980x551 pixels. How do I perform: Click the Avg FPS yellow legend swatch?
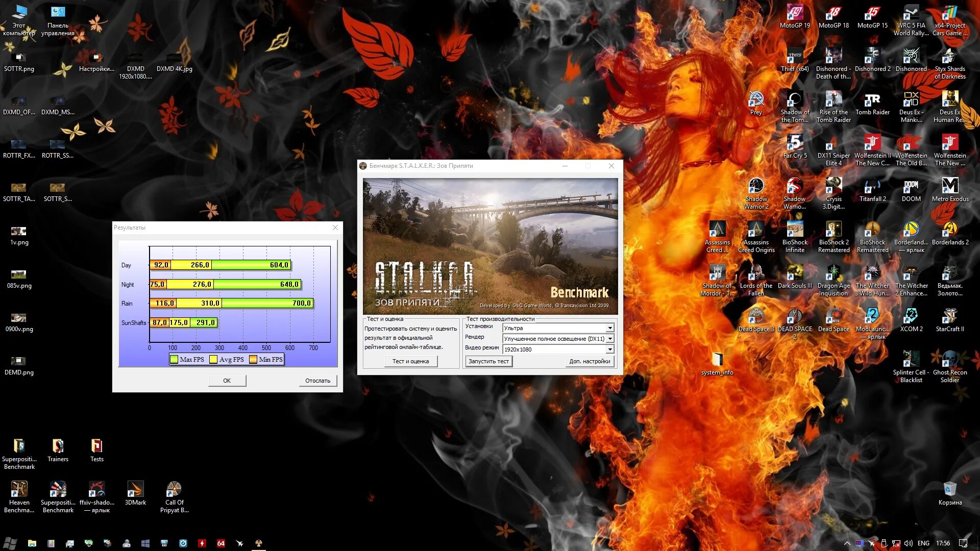tap(213, 360)
